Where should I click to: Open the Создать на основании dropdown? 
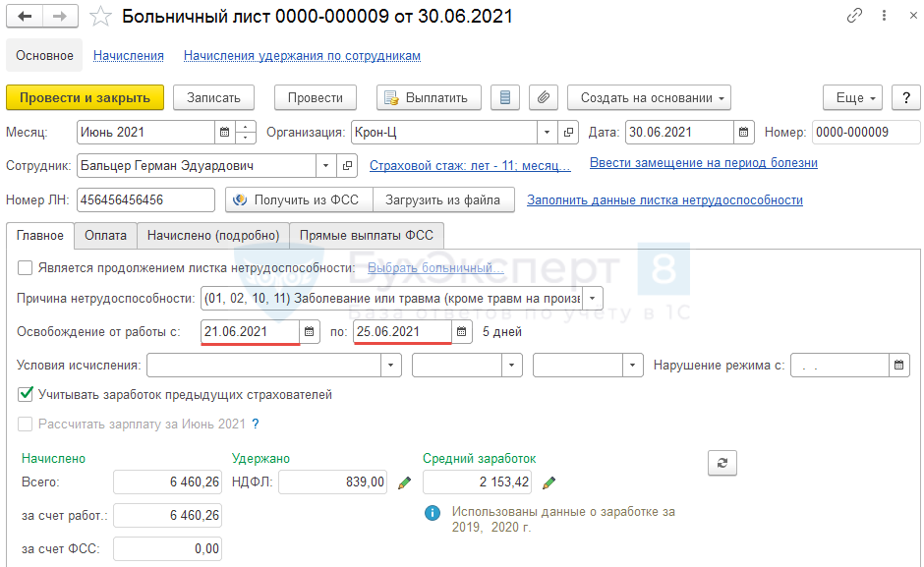[x=649, y=98]
